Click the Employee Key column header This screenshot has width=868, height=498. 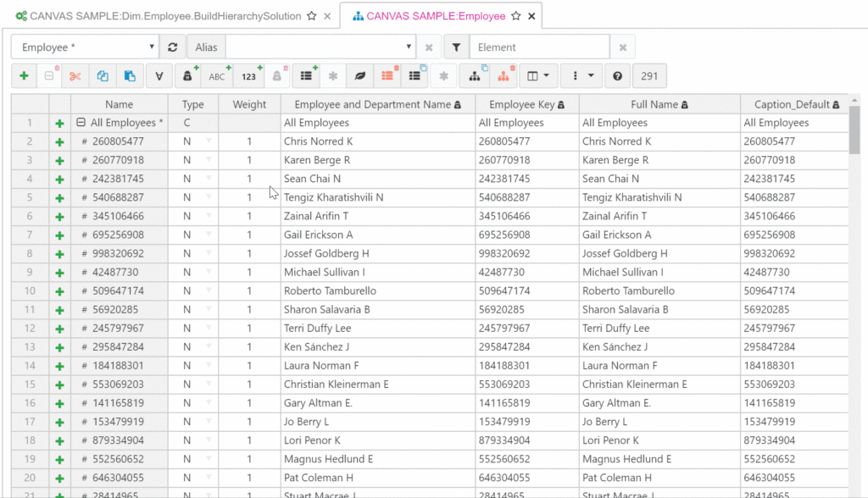522,104
